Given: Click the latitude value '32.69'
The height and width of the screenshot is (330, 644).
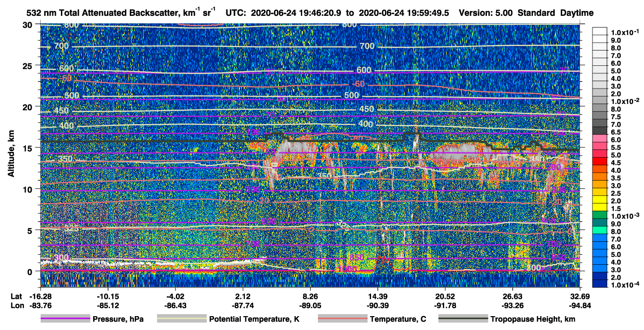Looking at the screenshot, I should click(x=581, y=296).
